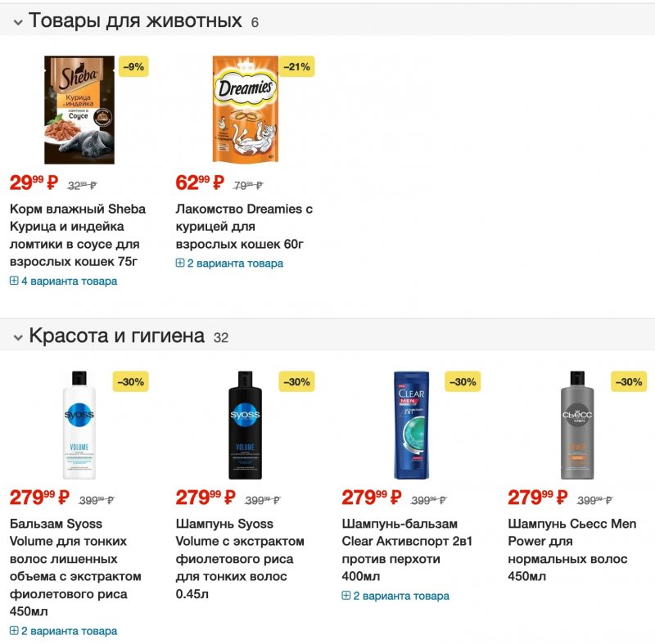The width and height of the screenshot is (655, 644).
Task: Open the grey Сьесс Men Power bottle
Action: 577,425
